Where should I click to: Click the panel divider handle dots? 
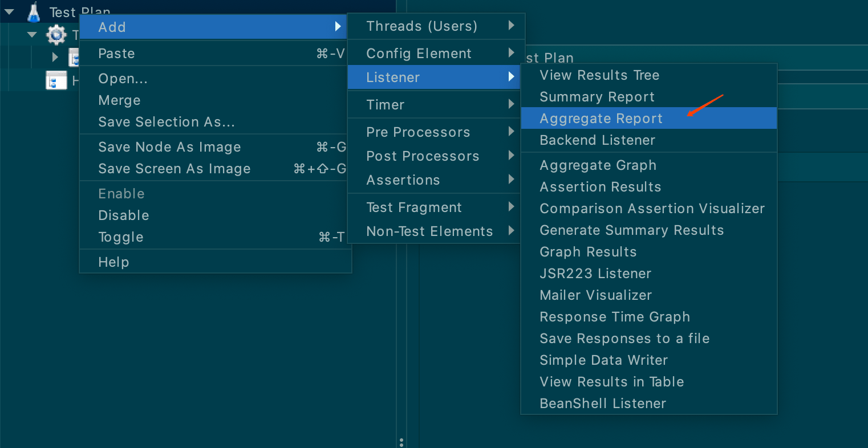click(x=401, y=442)
